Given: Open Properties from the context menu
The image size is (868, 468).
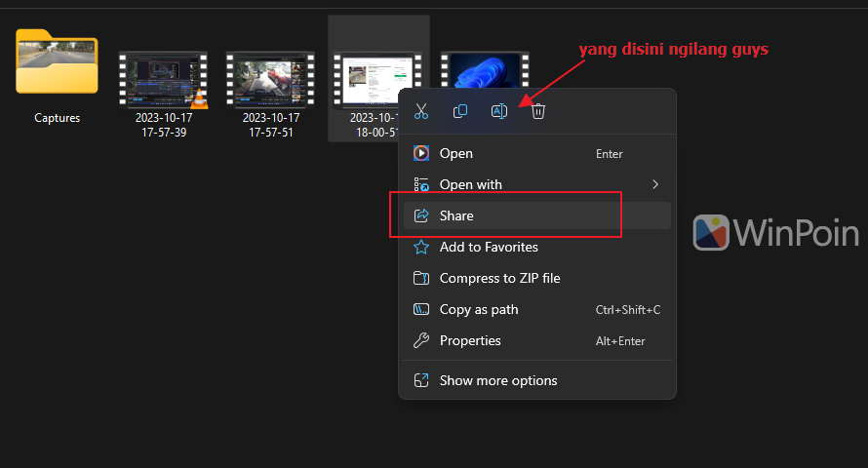Looking at the screenshot, I should click(x=469, y=340).
